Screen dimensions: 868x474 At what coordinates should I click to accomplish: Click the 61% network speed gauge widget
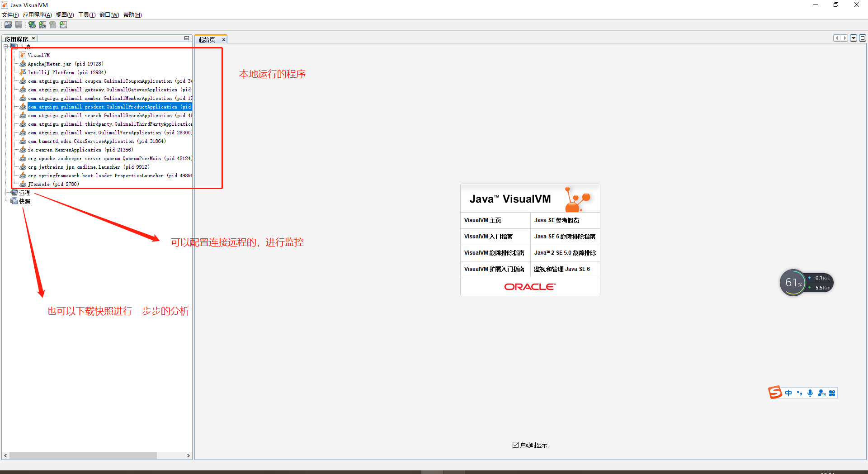pos(793,282)
